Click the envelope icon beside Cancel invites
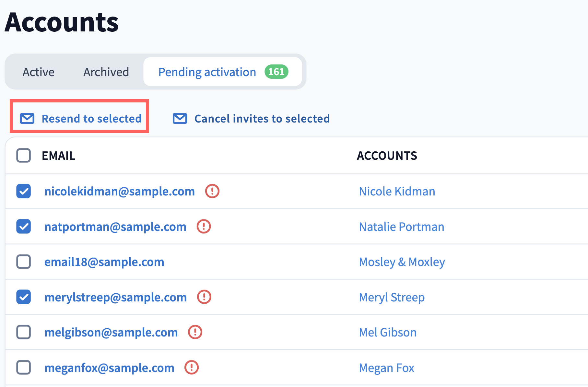 [x=180, y=119]
